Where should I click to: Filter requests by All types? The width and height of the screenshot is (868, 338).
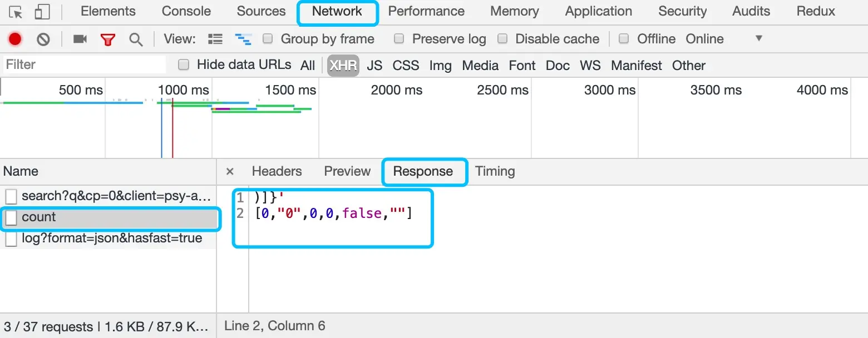pyautogui.click(x=308, y=66)
